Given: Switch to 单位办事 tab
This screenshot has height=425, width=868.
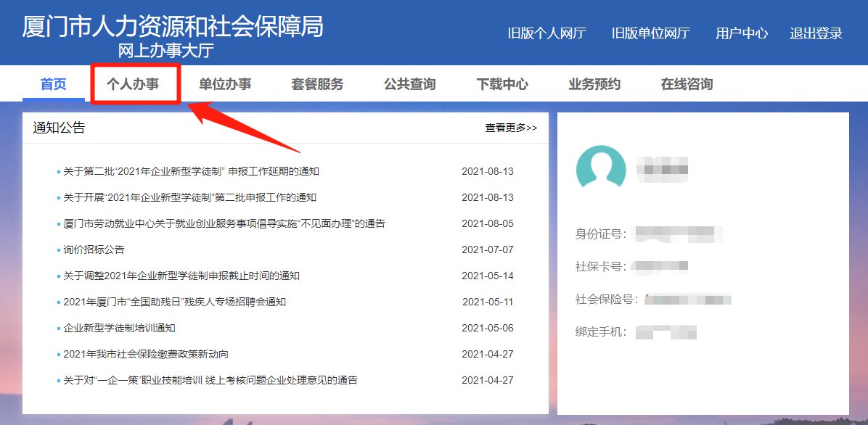Looking at the screenshot, I should click(225, 84).
